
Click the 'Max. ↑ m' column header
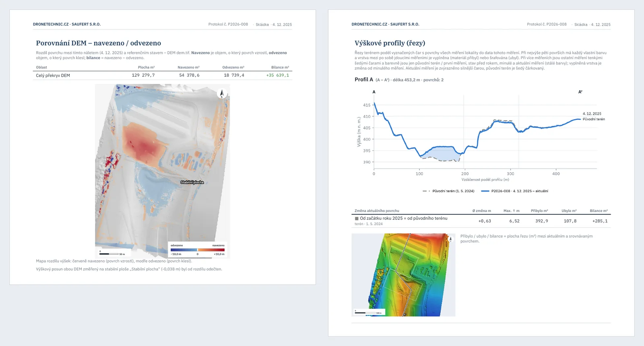coord(512,211)
